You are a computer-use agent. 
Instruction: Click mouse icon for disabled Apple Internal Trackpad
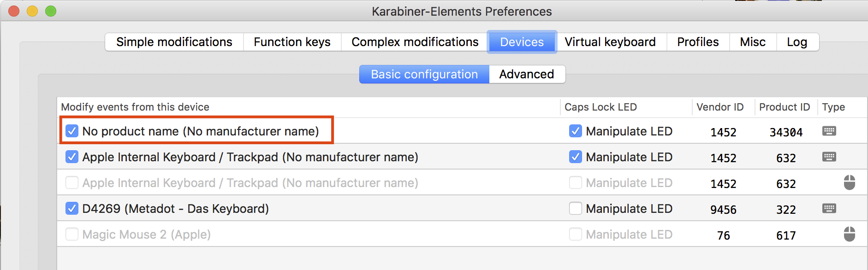tap(849, 183)
